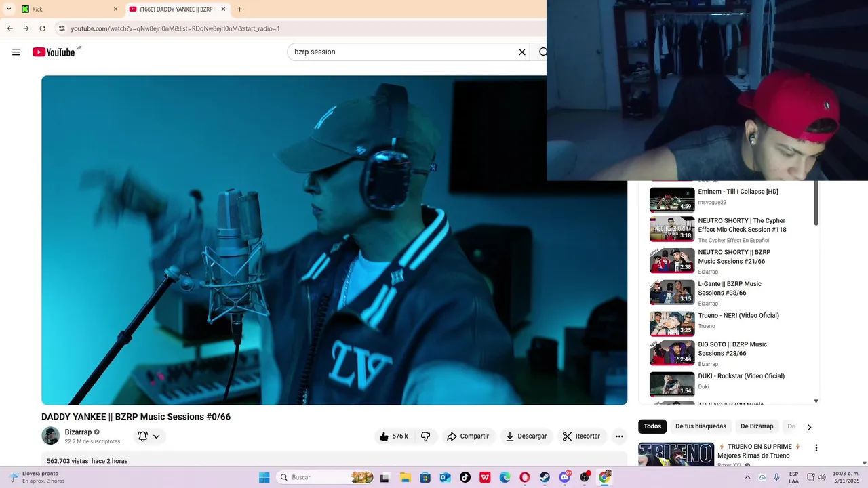Click the Compartir share button

(468, 436)
